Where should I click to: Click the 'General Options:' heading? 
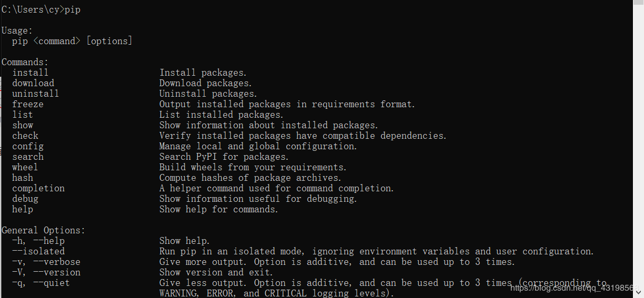point(43,230)
